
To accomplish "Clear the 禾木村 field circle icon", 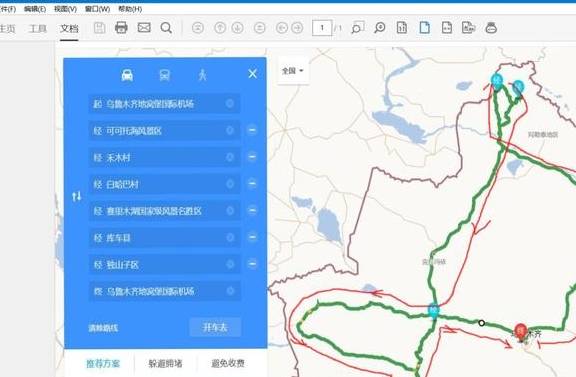I will [x=230, y=157].
